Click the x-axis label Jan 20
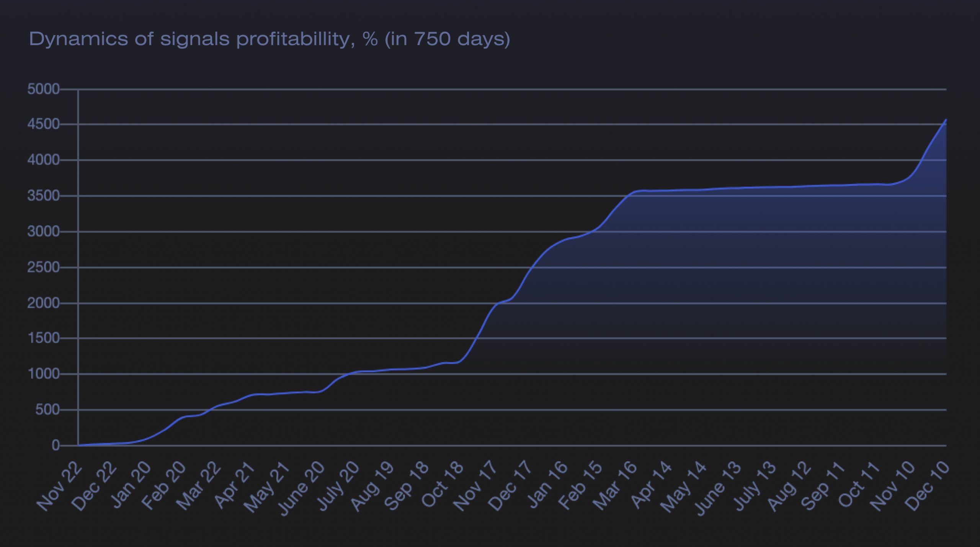Viewport: 980px width, 547px height. point(131,485)
